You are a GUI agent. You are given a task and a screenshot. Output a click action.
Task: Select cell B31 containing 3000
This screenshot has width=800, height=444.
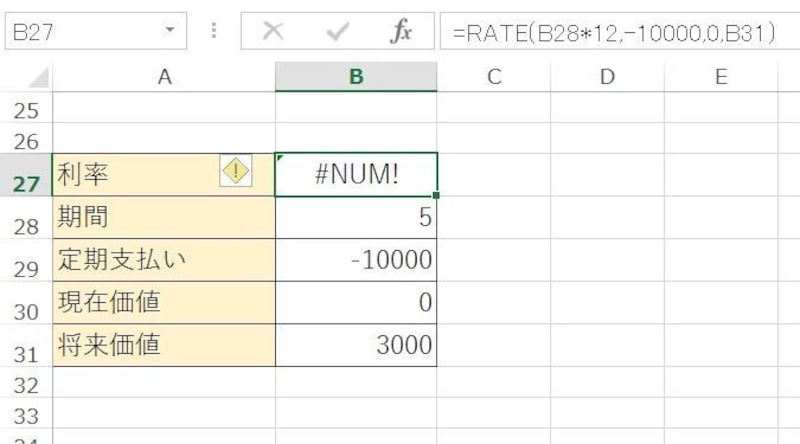[355, 345]
